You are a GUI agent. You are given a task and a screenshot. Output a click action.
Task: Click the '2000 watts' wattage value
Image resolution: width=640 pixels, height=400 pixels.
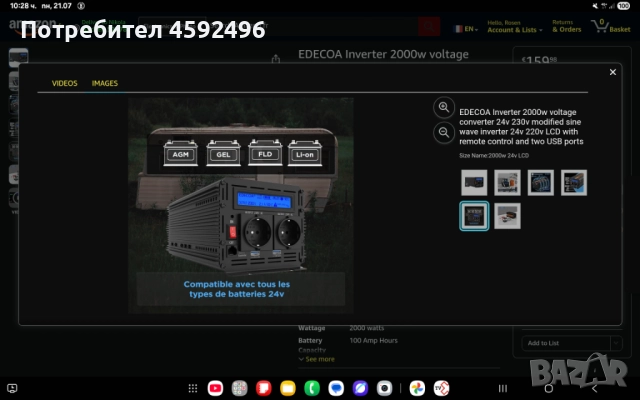click(367, 328)
